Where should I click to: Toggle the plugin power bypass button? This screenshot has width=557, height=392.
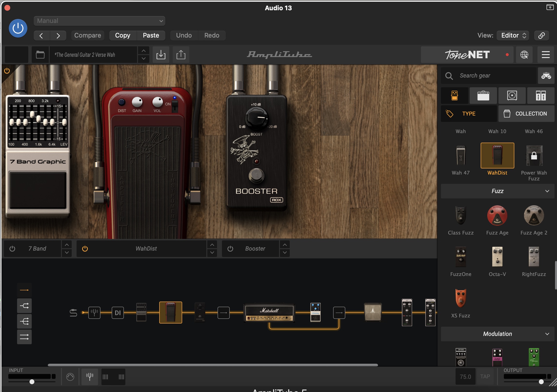tap(18, 28)
